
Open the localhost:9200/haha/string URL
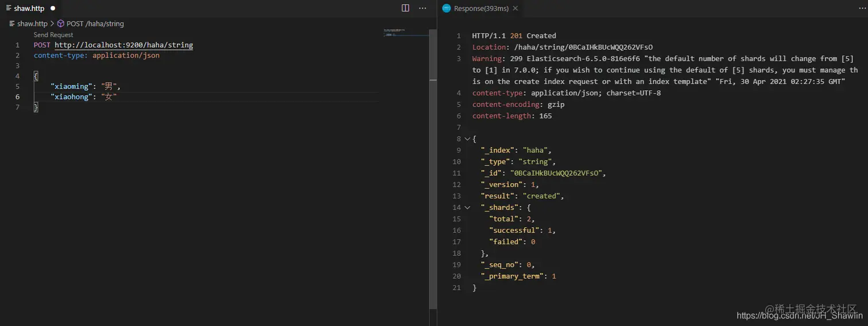(x=124, y=45)
